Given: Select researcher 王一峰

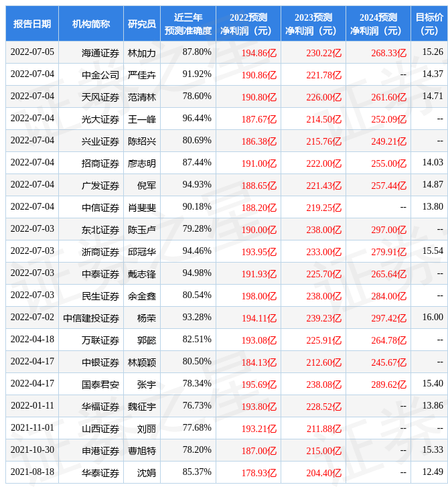Looking at the screenshot, I should (x=142, y=119).
